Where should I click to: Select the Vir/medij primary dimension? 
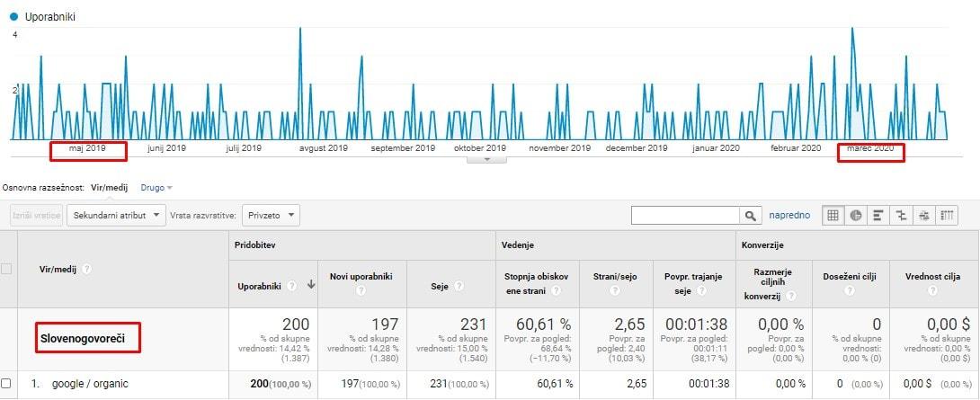(111, 188)
